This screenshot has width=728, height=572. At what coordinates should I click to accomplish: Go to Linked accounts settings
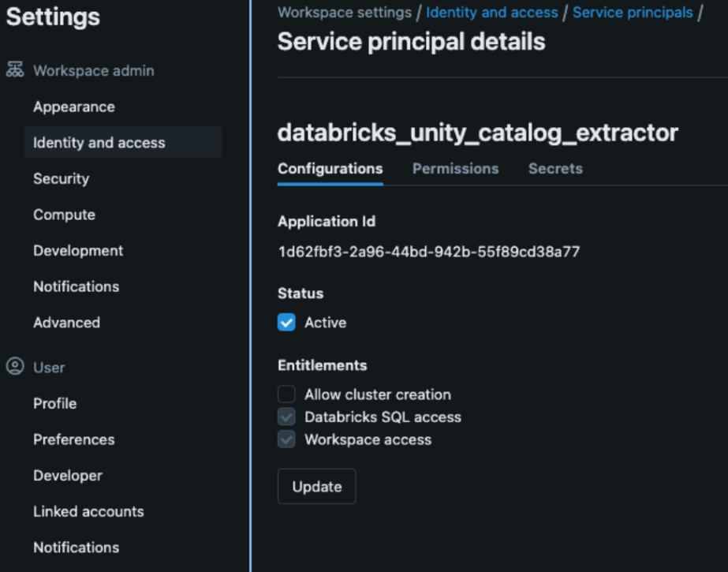[88, 511]
